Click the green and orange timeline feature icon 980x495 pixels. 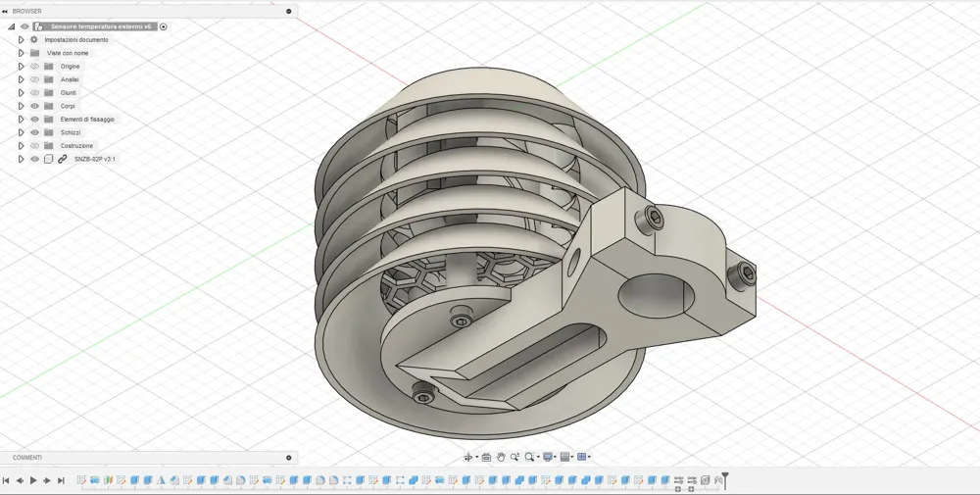(x=108, y=480)
